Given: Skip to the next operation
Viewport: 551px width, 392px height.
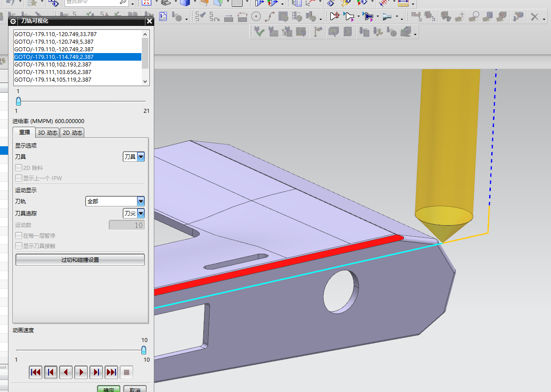Looking at the screenshot, I should (x=111, y=372).
